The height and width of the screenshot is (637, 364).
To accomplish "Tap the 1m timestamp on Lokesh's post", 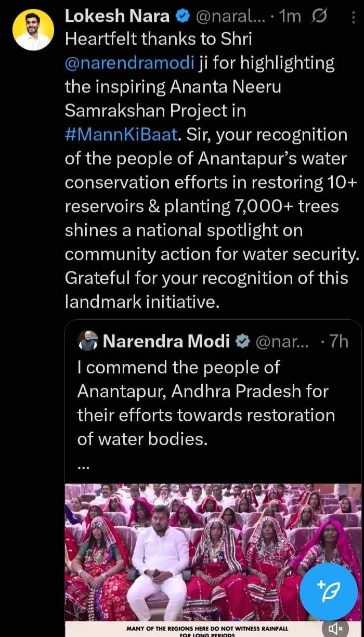I will [x=290, y=17].
